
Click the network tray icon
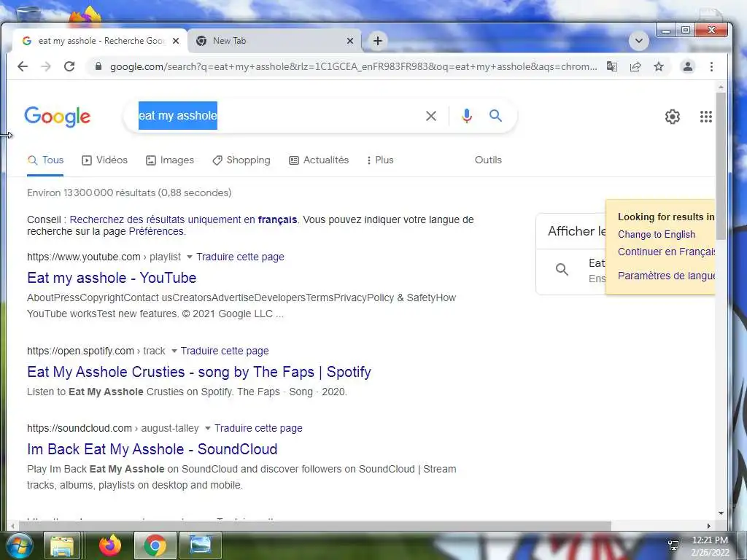(673, 545)
